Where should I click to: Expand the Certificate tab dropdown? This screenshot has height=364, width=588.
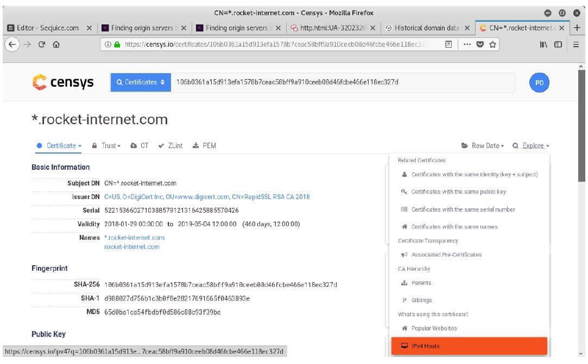click(x=59, y=145)
